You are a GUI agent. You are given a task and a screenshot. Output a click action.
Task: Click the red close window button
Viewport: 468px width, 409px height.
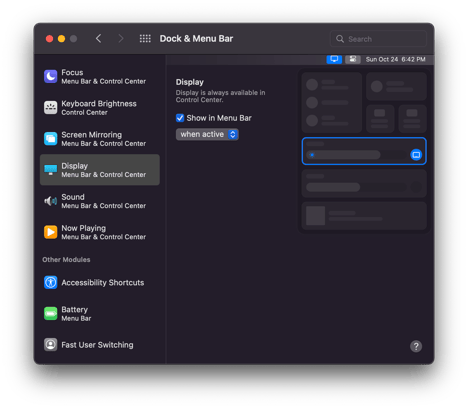(49, 39)
